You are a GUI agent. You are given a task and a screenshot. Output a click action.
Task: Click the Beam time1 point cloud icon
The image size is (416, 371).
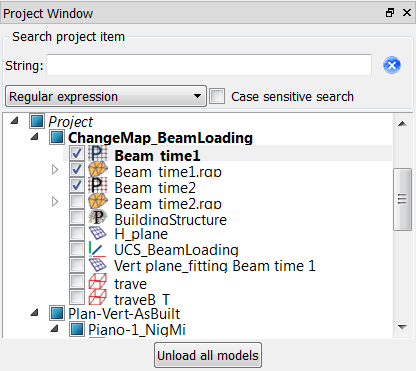point(98,154)
